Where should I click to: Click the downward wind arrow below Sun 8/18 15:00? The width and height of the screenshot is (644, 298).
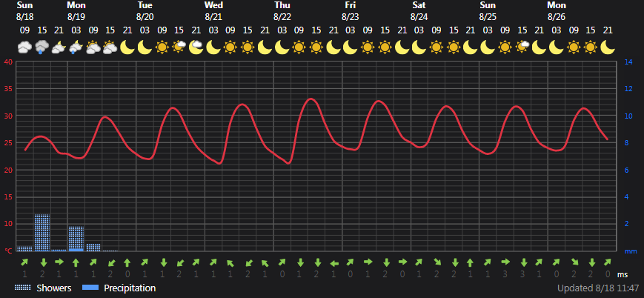44,262
